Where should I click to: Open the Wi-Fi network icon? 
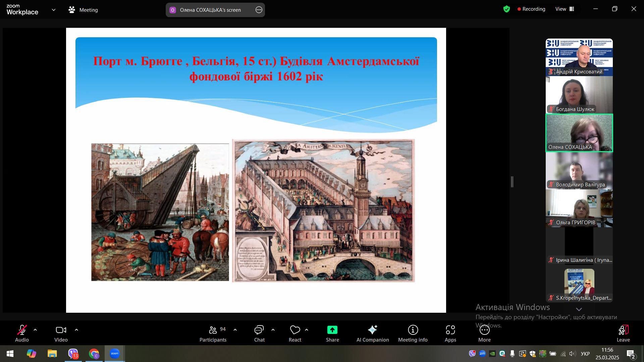coord(563,353)
